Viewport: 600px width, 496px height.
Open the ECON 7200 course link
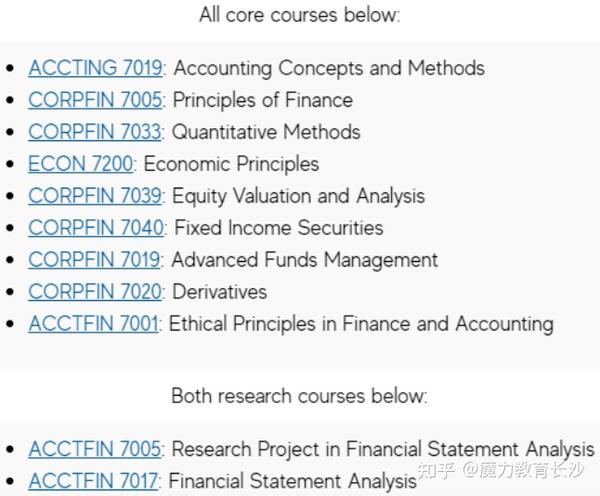point(81,164)
